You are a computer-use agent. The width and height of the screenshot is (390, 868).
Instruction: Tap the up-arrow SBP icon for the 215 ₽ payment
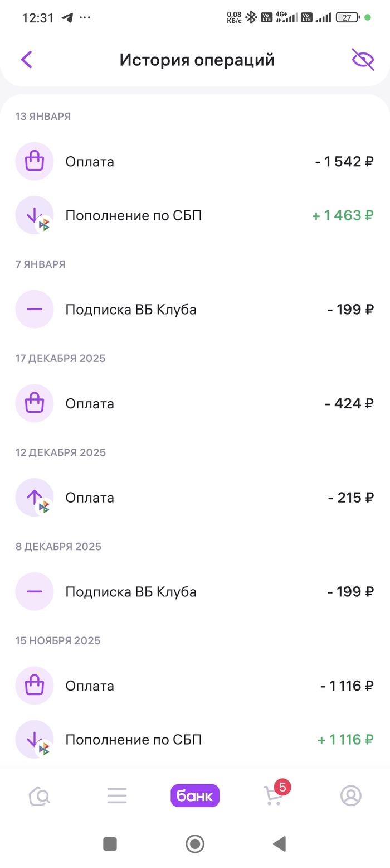point(35,498)
